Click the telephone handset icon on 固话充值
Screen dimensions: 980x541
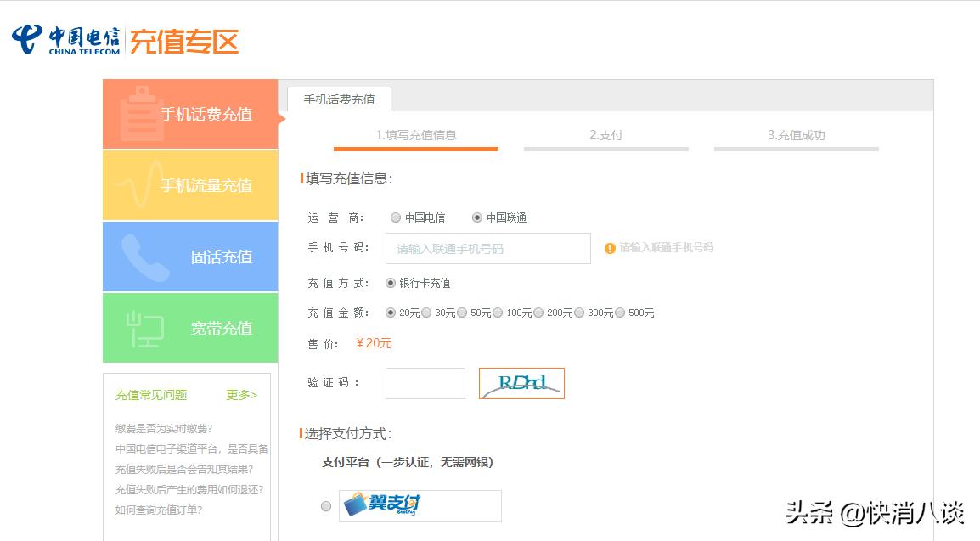[x=144, y=257]
